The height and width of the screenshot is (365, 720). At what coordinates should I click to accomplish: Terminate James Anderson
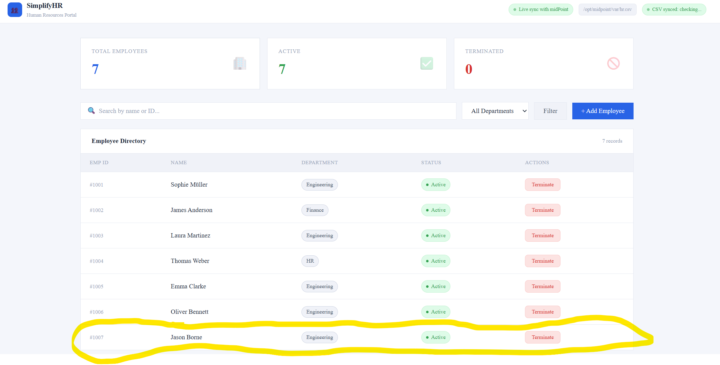pyautogui.click(x=543, y=210)
